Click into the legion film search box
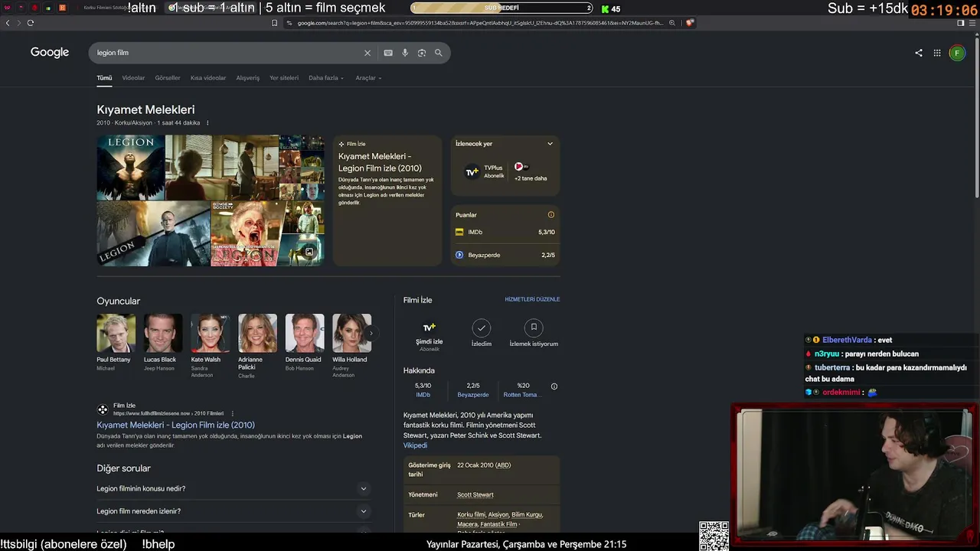Image resolution: width=980 pixels, height=551 pixels. pyautogui.click(x=228, y=53)
